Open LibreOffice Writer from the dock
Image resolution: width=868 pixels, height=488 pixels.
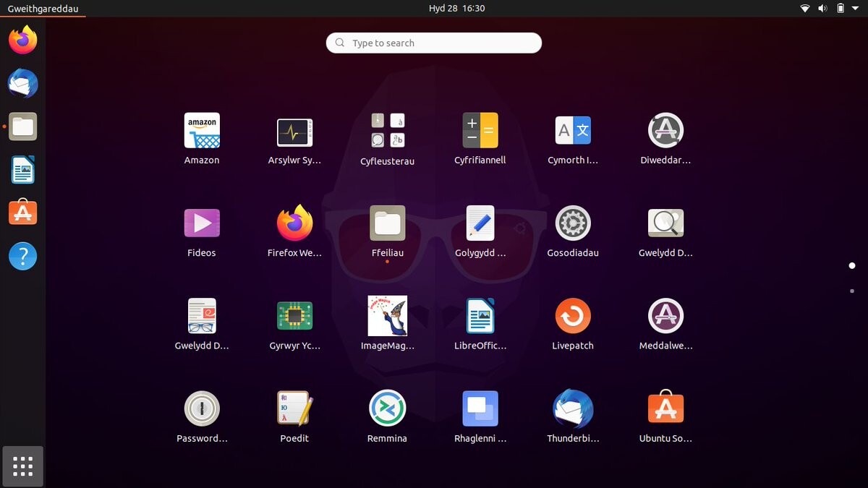point(22,170)
